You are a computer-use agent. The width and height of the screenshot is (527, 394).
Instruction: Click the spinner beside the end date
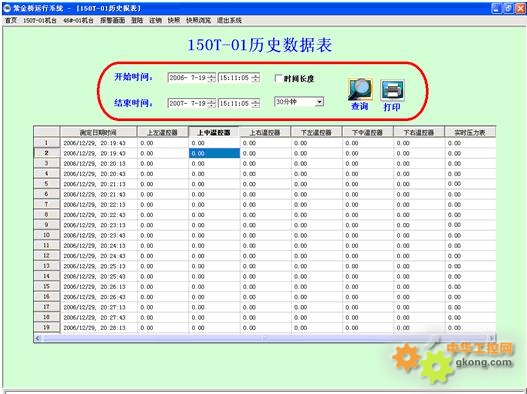pos(212,103)
